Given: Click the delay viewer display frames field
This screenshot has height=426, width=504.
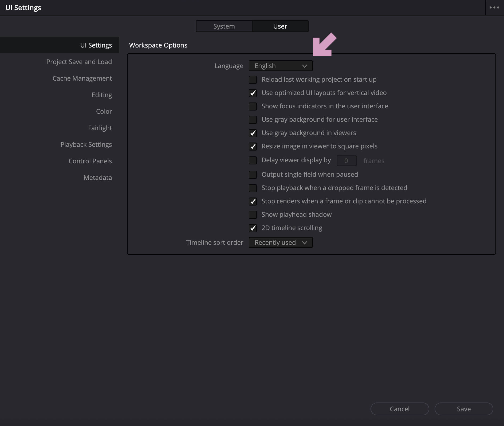Looking at the screenshot, I should pyautogui.click(x=346, y=160).
